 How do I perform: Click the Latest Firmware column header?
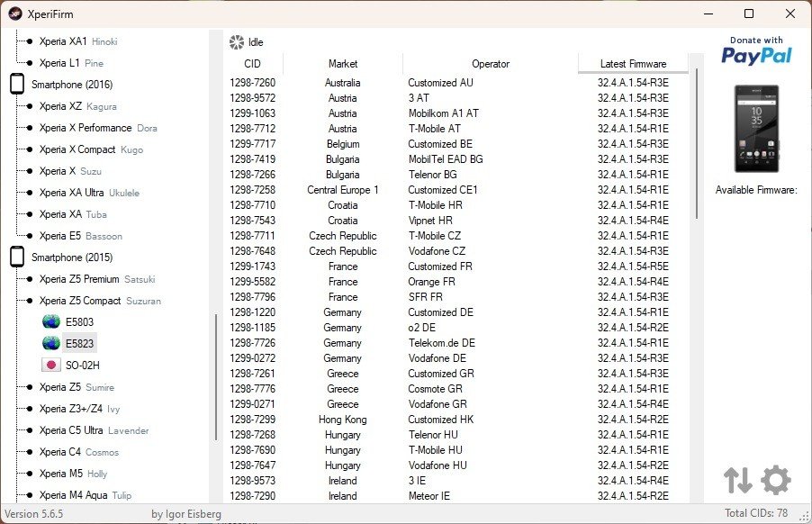coord(633,64)
